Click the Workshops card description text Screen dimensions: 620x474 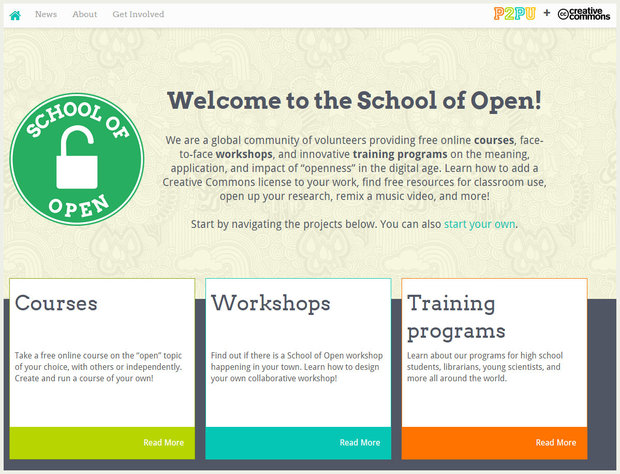pyautogui.click(x=294, y=366)
